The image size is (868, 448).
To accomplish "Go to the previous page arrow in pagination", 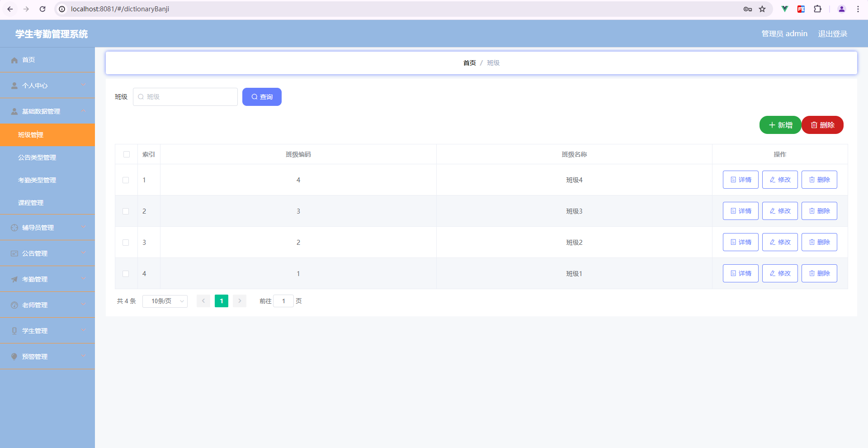I will click(203, 301).
